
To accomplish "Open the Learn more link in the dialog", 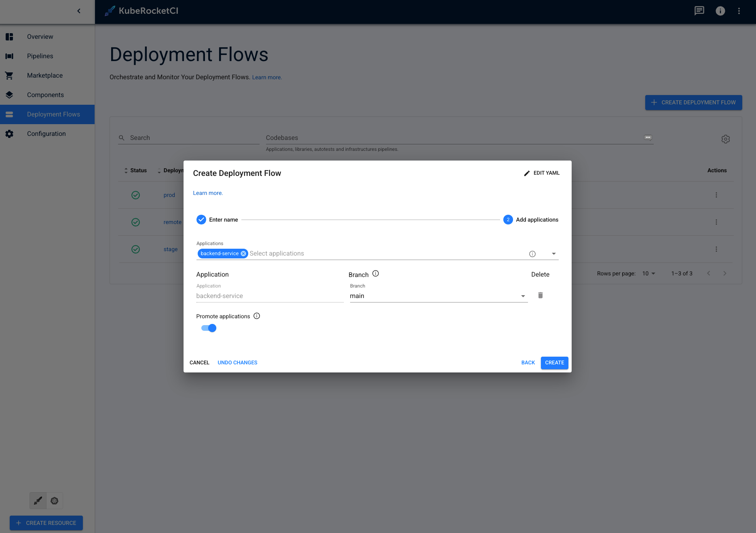I will pos(207,193).
